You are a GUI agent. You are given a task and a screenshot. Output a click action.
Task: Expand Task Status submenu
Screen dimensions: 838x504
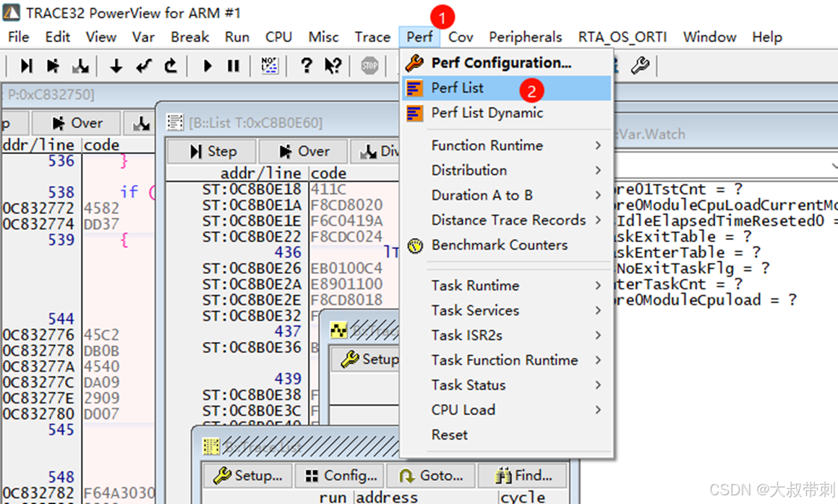506,385
